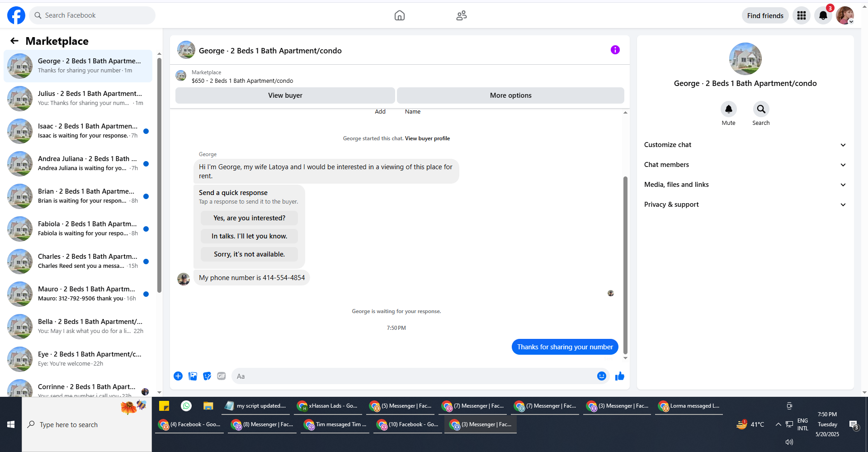Viewport: 868px width, 452px height.
Task: Open Brian conversation in the chat list
Action: pyautogui.click(x=78, y=196)
